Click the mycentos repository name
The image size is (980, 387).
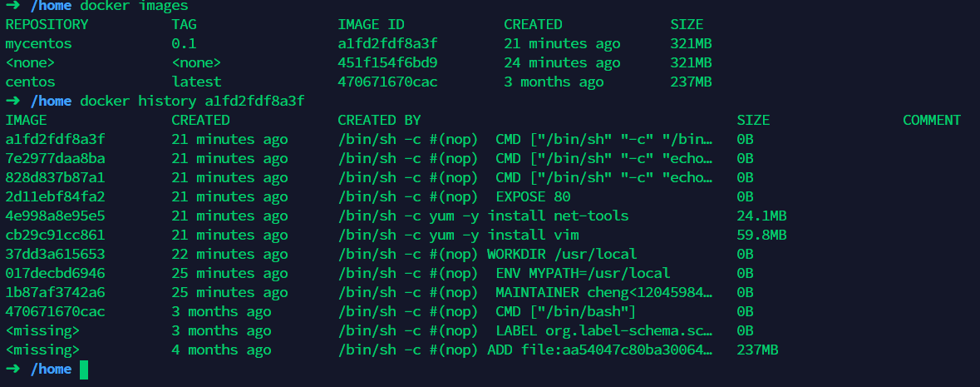[39, 44]
